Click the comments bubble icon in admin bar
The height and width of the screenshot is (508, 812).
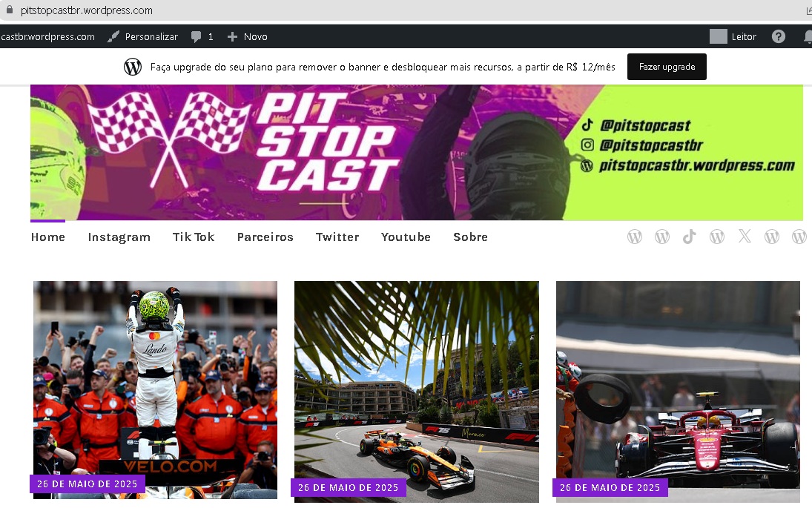click(196, 37)
